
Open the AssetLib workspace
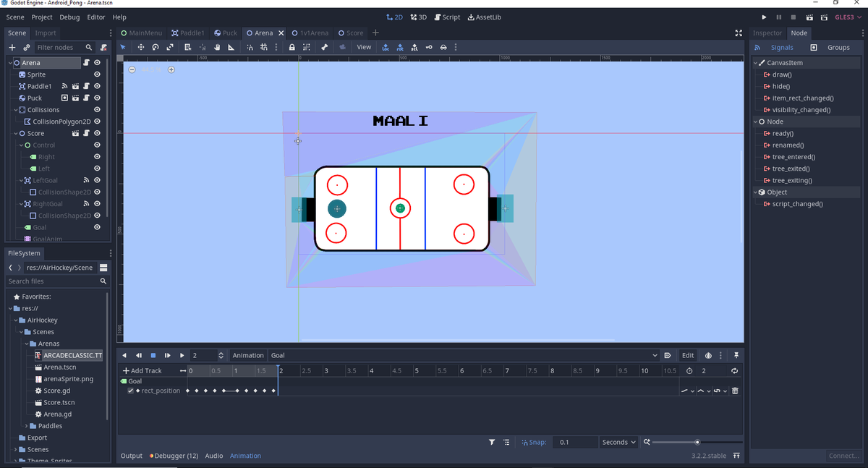click(x=485, y=17)
